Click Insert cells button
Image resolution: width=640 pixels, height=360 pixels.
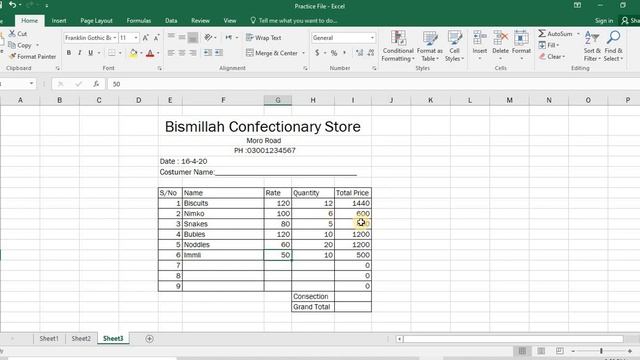click(480, 46)
